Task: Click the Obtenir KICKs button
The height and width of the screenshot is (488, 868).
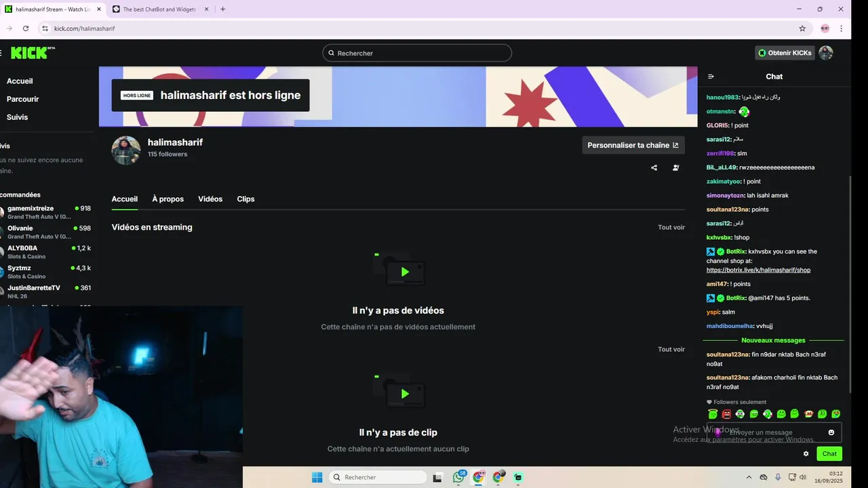Action: [x=784, y=53]
